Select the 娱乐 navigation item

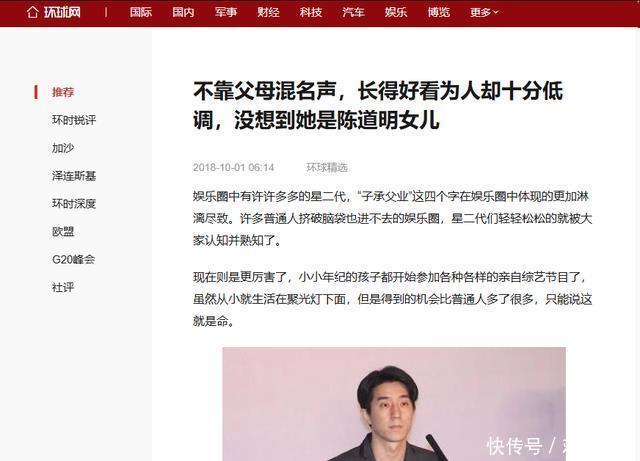coord(396,12)
